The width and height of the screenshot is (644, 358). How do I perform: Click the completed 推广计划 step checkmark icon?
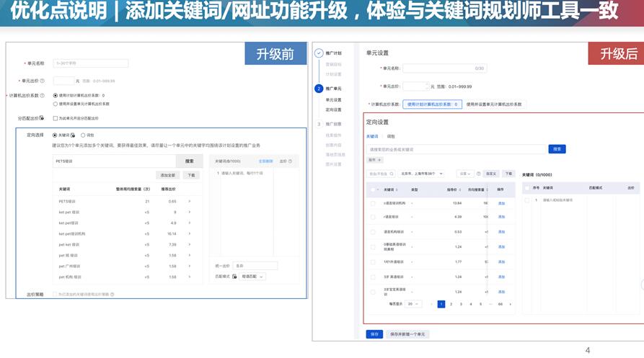319,53
